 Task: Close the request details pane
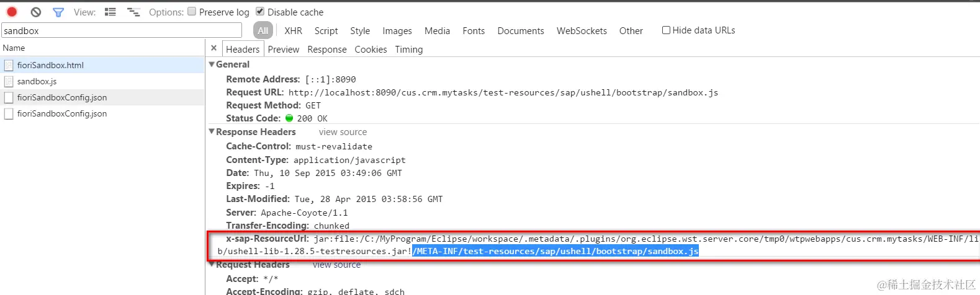point(214,48)
